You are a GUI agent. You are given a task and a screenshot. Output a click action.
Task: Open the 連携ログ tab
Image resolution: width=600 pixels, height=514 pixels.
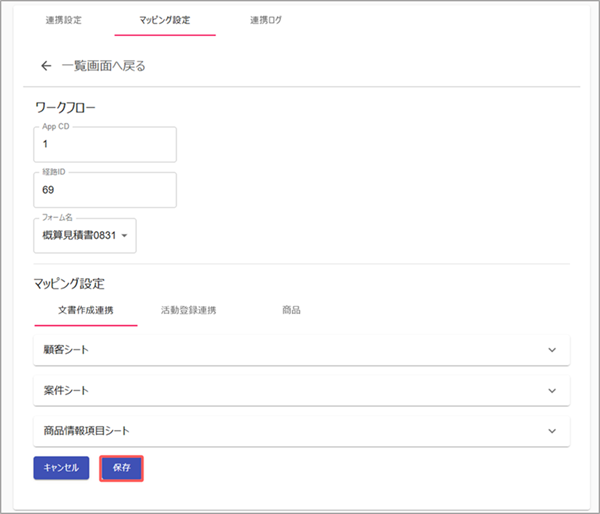(265, 20)
